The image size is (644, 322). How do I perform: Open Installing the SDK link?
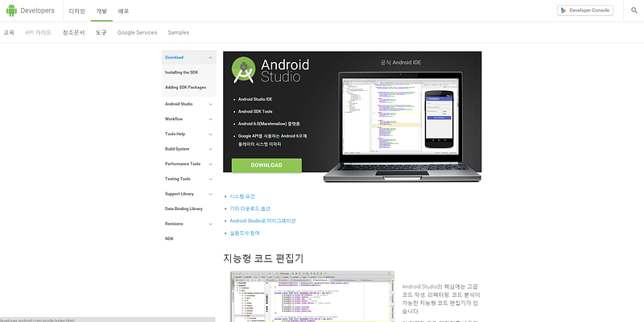[x=181, y=72]
